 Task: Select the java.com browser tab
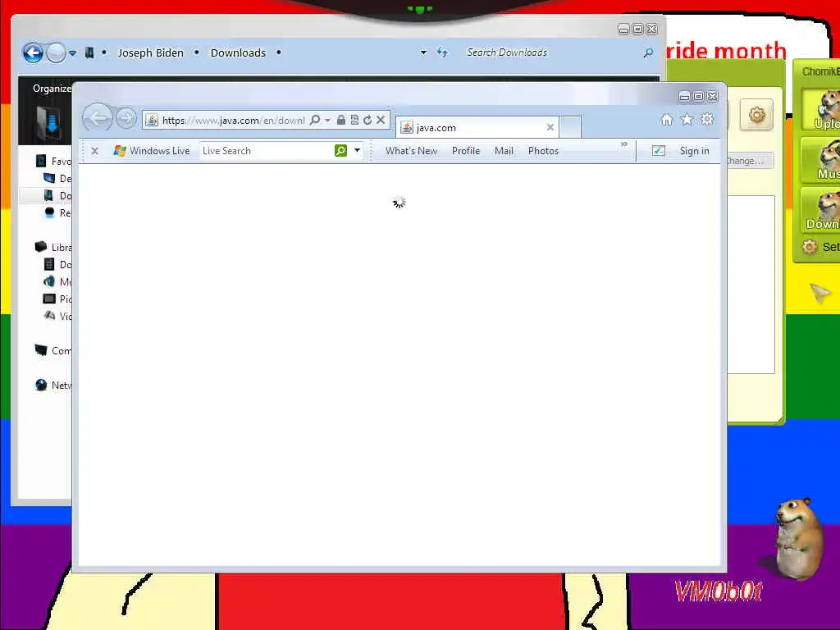click(477, 127)
